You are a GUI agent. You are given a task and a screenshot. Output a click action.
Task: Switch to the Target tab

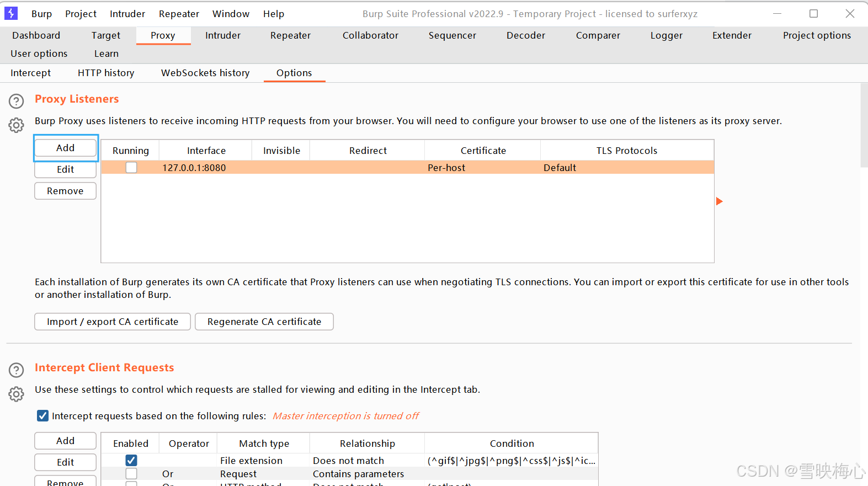click(106, 35)
